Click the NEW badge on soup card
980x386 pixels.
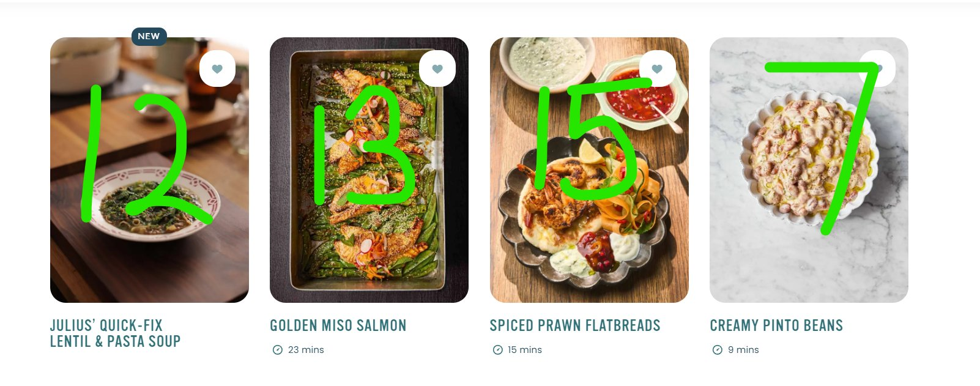pyautogui.click(x=149, y=36)
